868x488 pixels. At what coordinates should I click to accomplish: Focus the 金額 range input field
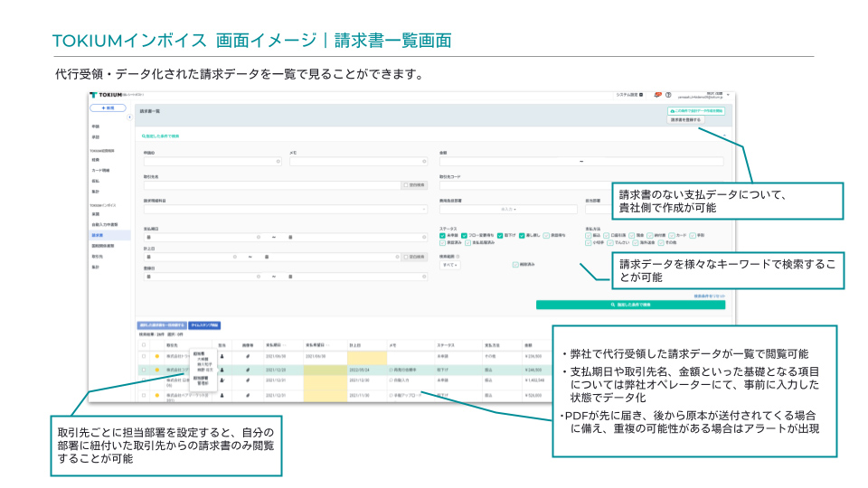581,162
